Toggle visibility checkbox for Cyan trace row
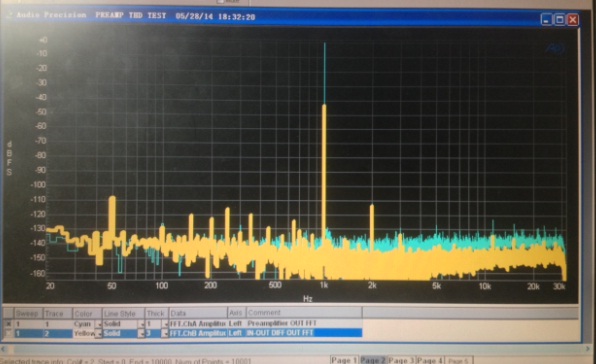 point(8,324)
